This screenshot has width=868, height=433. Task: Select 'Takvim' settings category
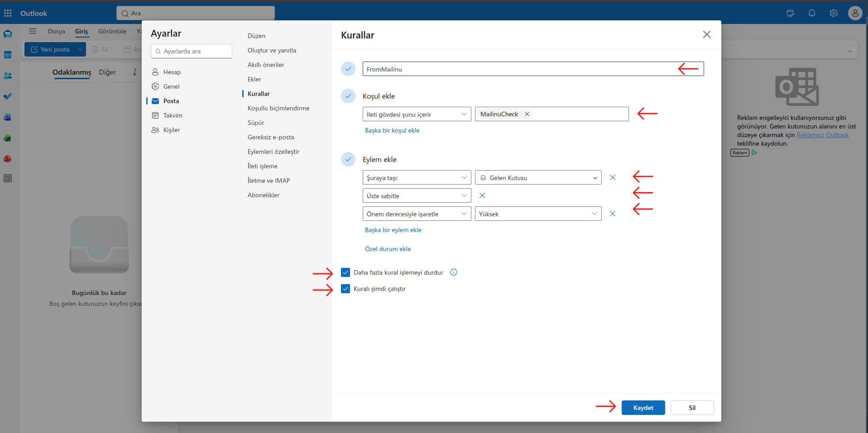[x=173, y=115]
